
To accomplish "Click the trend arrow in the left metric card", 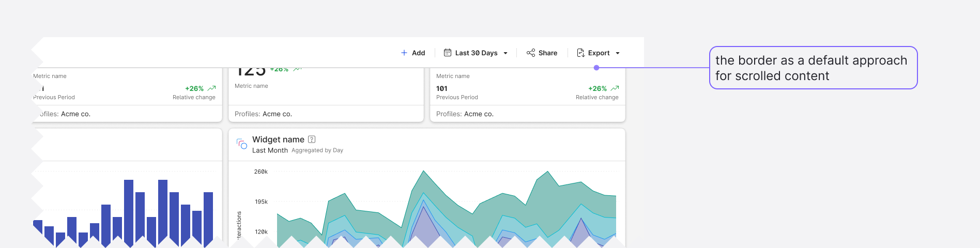I will [211, 88].
